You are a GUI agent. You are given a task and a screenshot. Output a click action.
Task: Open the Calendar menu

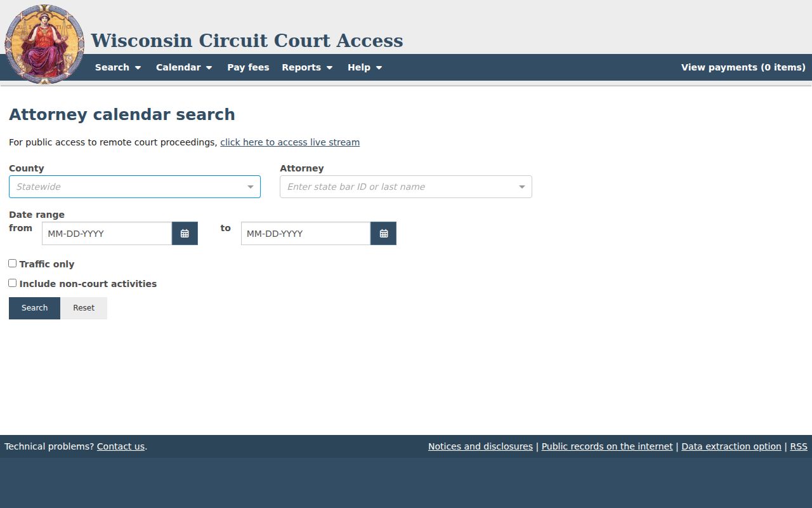tap(184, 67)
